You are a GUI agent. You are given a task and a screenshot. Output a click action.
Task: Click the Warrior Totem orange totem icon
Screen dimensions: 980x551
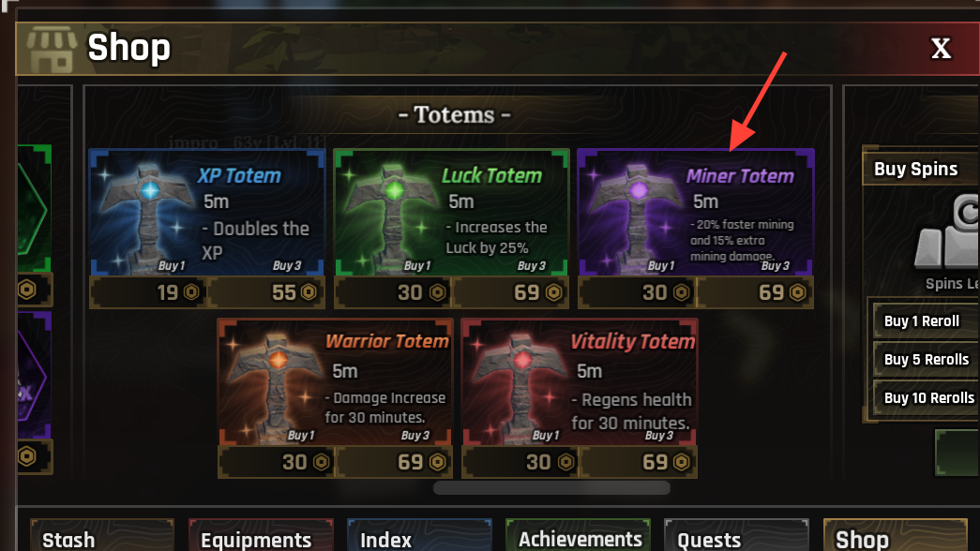(x=277, y=384)
